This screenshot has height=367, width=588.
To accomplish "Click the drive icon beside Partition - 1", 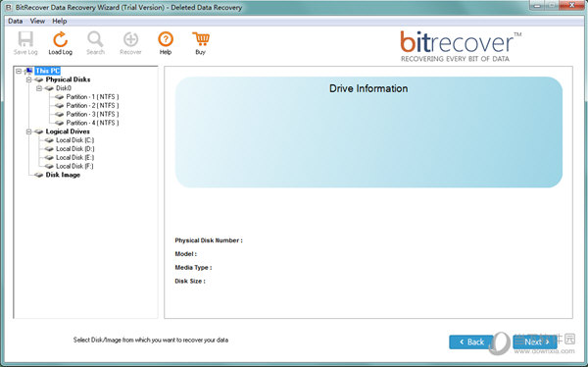I will coord(59,97).
